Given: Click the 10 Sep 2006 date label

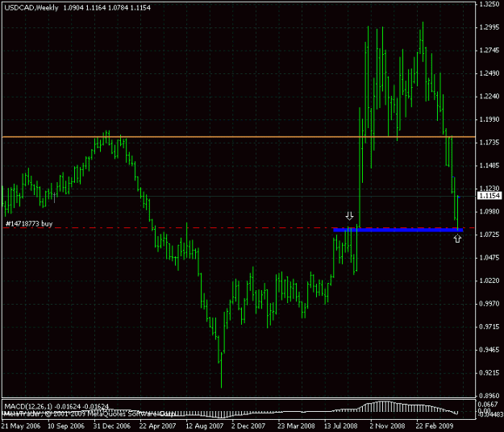Looking at the screenshot, I should [66, 426].
